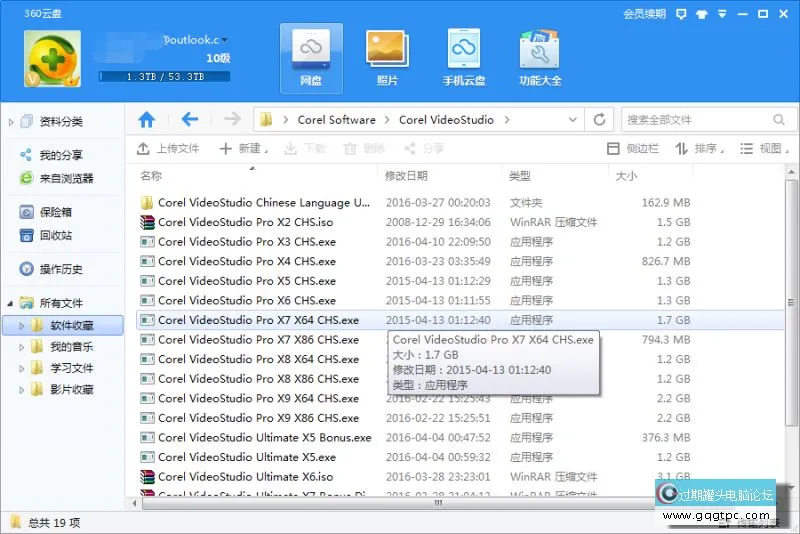800x534 pixels.
Task: Click the search magnifier icon
Action: pyautogui.click(x=779, y=120)
